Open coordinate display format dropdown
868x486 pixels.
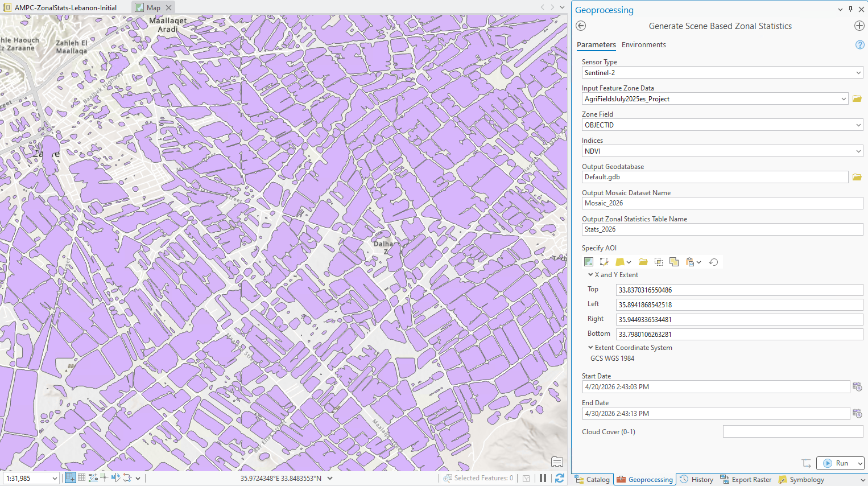point(330,479)
